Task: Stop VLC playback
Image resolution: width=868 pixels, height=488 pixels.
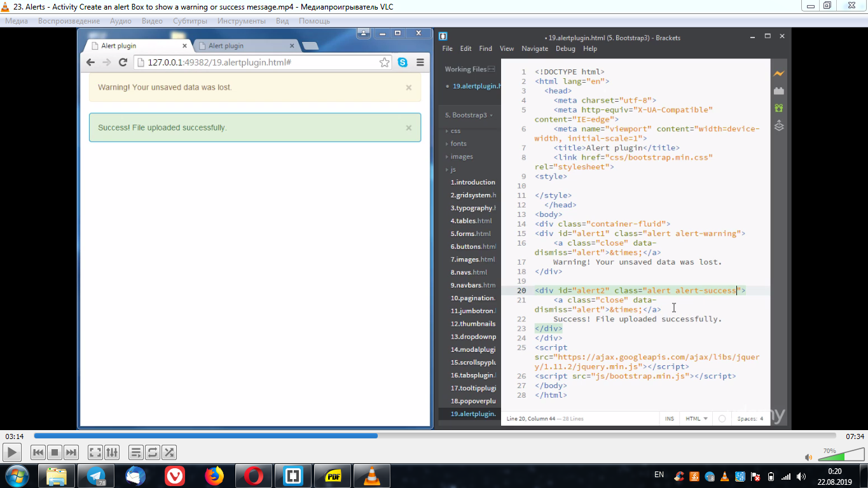Action: [55, 452]
